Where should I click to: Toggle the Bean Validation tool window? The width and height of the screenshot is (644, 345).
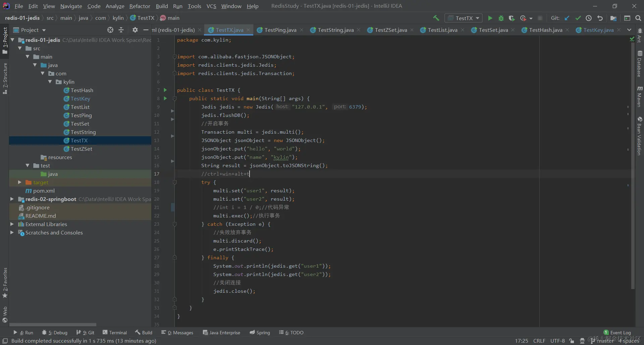(x=640, y=136)
